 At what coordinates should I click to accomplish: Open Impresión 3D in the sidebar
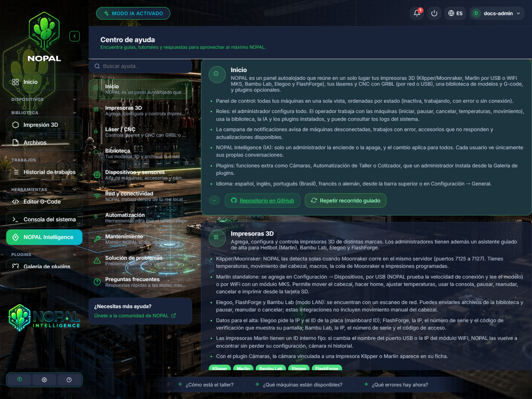point(44,125)
